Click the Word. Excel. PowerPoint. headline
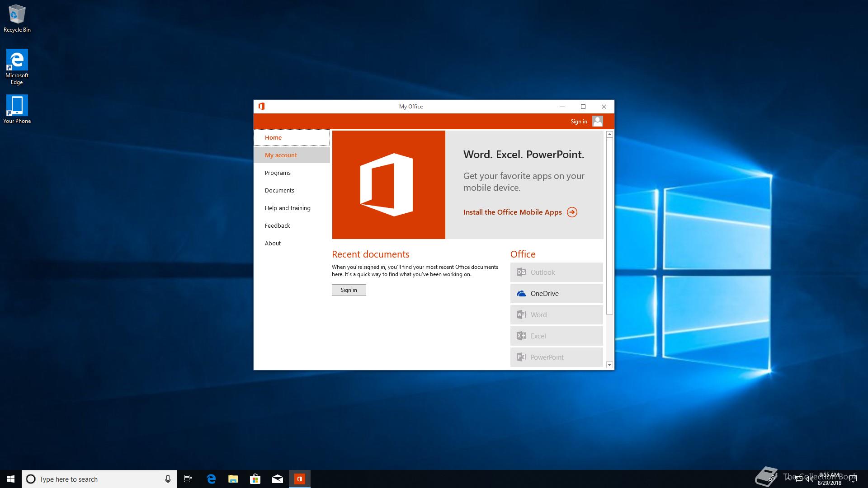868x488 pixels. 524,154
